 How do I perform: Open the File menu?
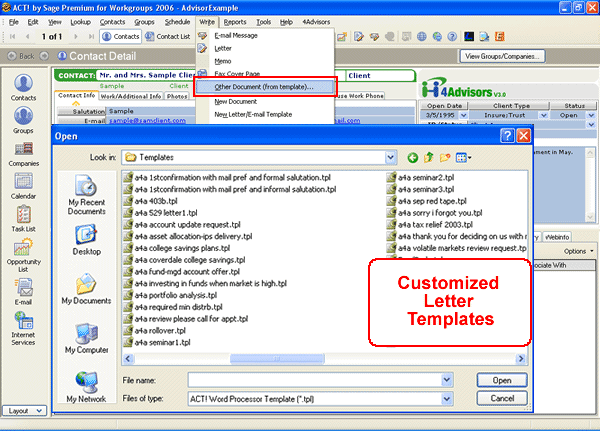click(13, 22)
